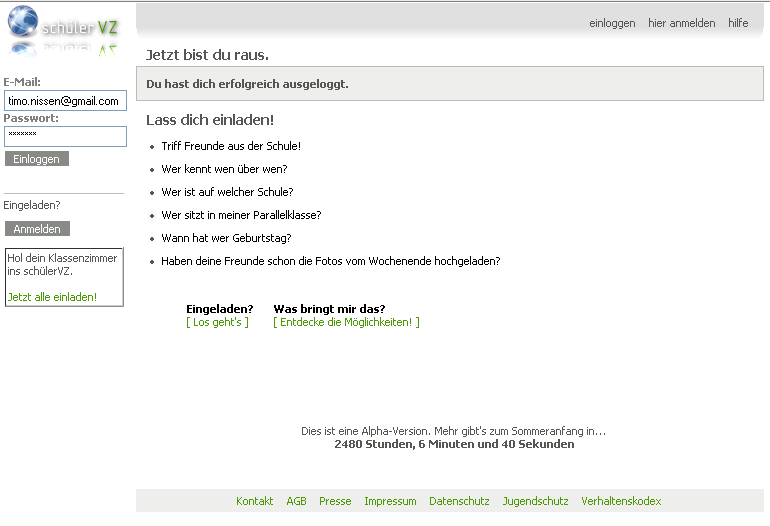Open the Kontakt footer link

(x=254, y=501)
